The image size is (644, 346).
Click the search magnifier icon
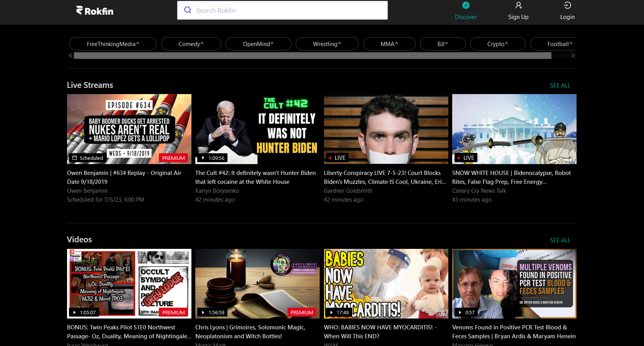188,10
